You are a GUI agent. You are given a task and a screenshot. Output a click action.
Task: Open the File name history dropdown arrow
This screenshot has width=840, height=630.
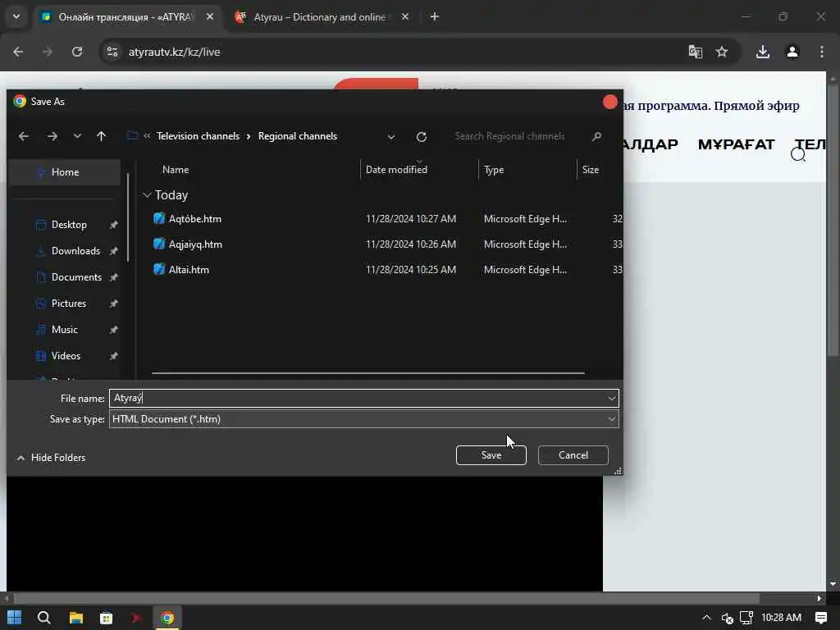pos(611,398)
